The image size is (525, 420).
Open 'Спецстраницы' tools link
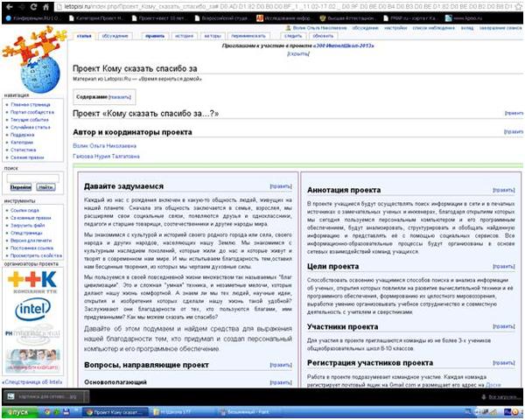pyautogui.click(x=26, y=233)
